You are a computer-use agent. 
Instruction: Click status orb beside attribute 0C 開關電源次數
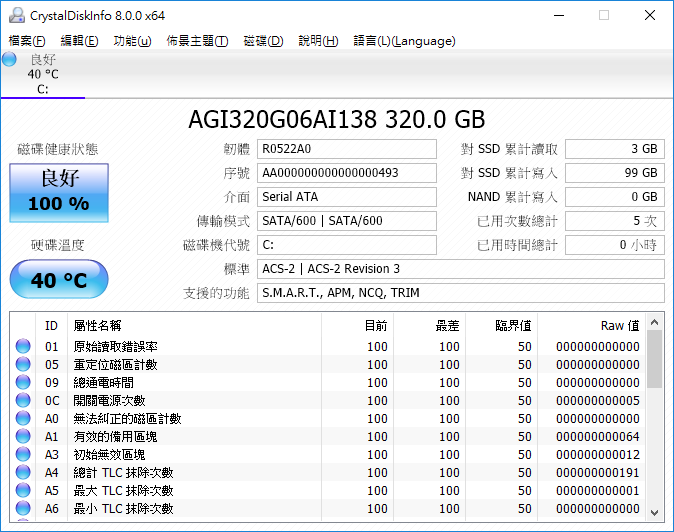point(23,401)
